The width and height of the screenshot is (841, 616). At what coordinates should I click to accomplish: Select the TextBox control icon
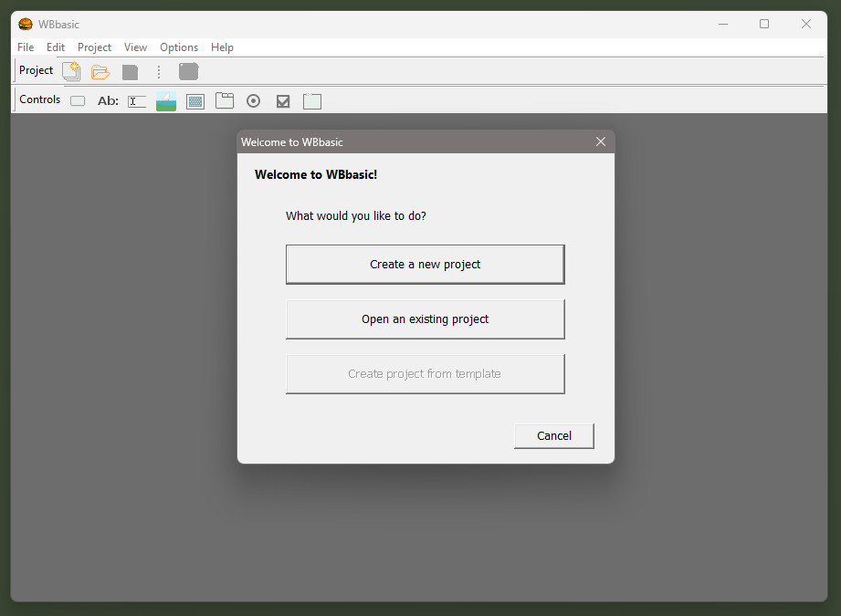tap(137, 100)
